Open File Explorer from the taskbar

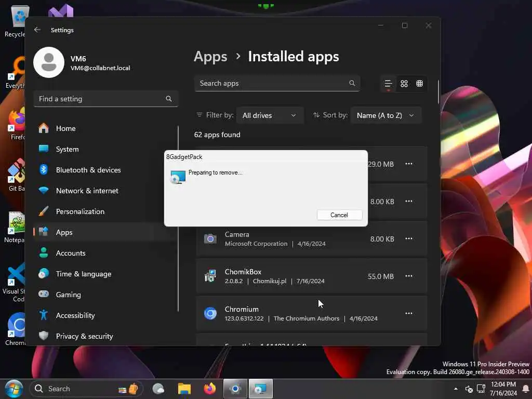tap(184, 389)
